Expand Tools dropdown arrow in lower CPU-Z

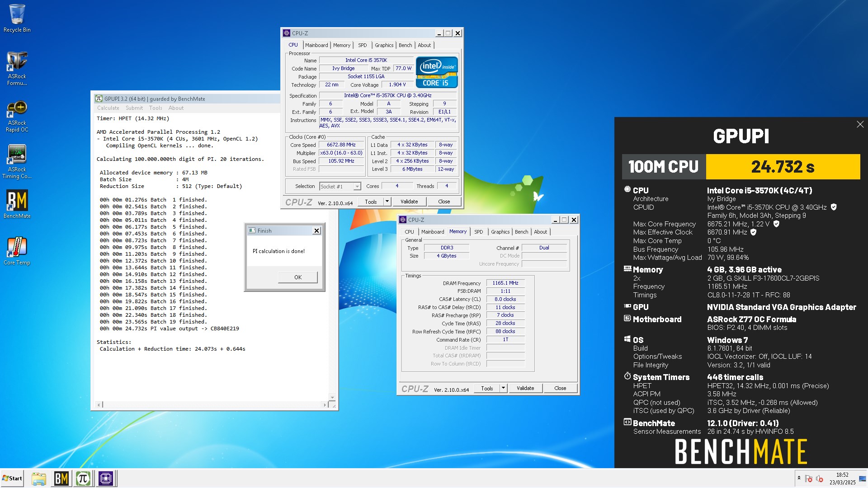503,388
